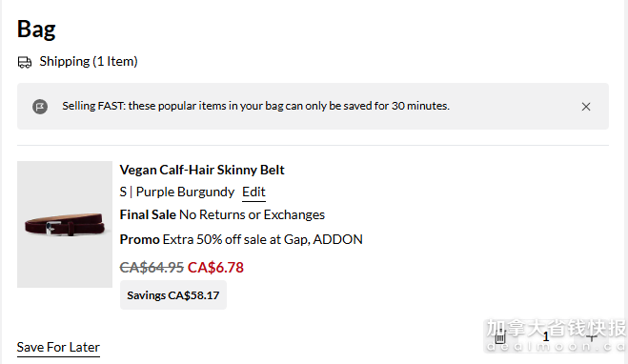Click the struck-through price CA$64.95
Viewport: 628px width, 364px height.
click(152, 267)
